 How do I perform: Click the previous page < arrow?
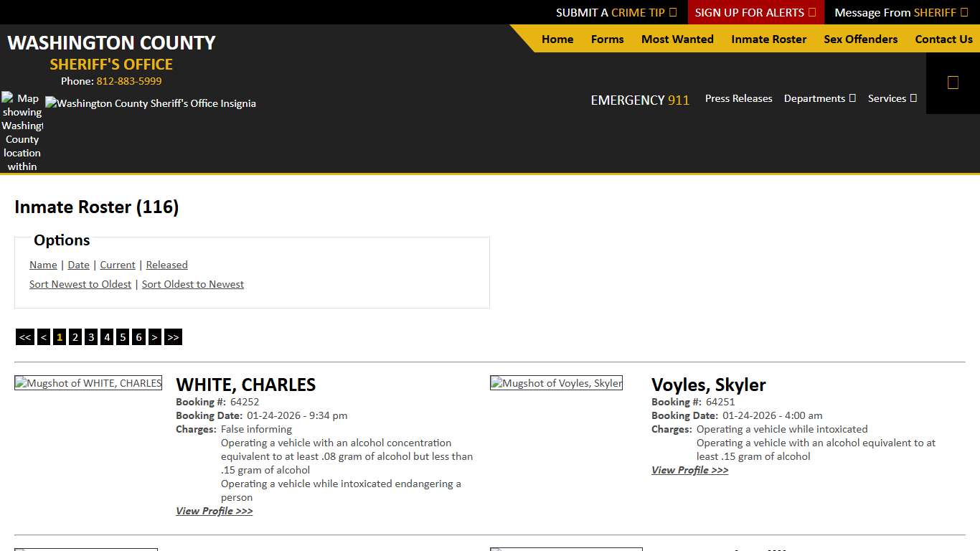point(43,336)
